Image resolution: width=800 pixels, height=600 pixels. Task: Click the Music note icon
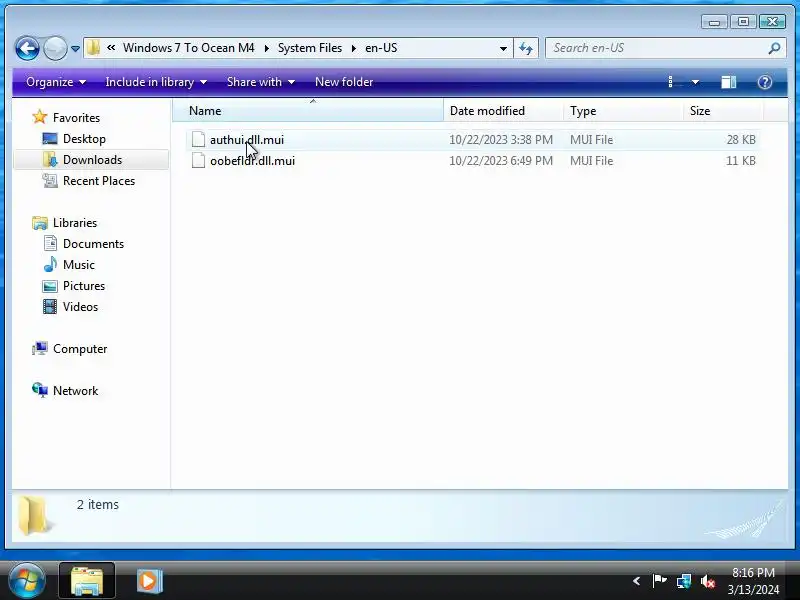pyautogui.click(x=50, y=264)
